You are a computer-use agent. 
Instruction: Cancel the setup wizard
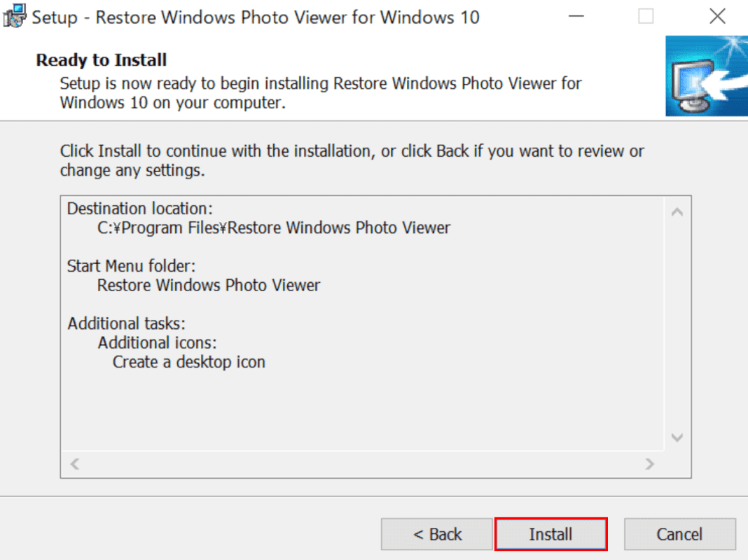pyautogui.click(x=679, y=534)
